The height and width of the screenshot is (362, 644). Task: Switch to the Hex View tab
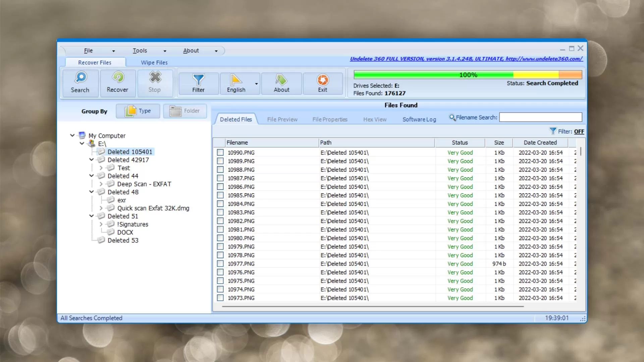pyautogui.click(x=375, y=119)
